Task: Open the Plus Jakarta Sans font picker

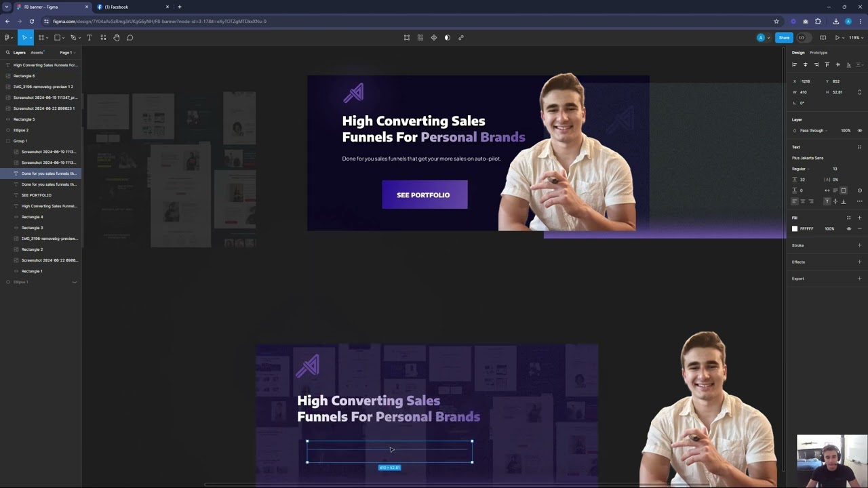Action: (808, 158)
